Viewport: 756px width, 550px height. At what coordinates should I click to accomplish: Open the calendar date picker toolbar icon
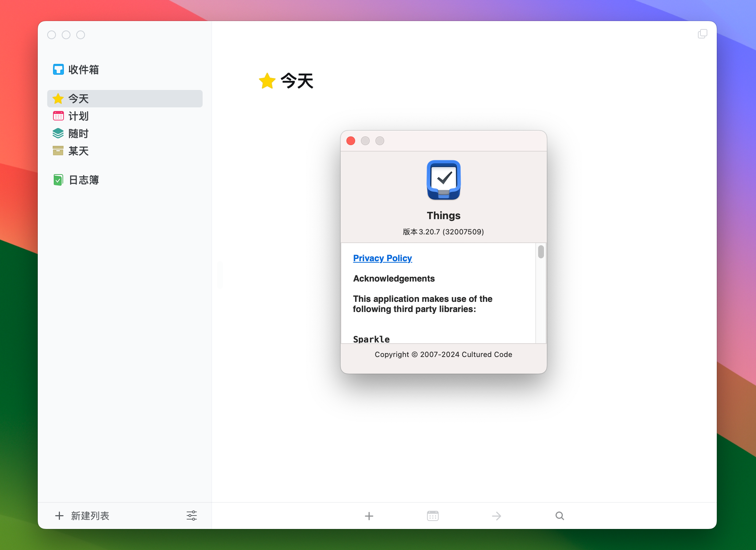coord(433,516)
